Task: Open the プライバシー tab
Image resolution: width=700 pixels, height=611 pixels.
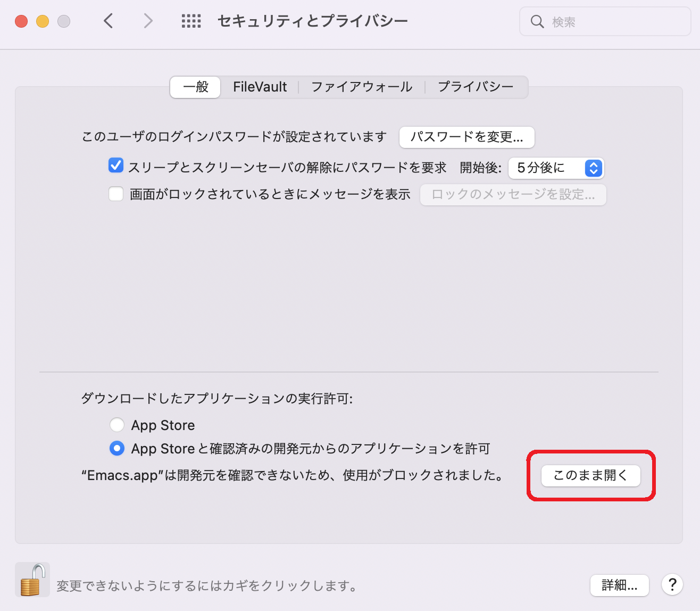Action: 476,87
